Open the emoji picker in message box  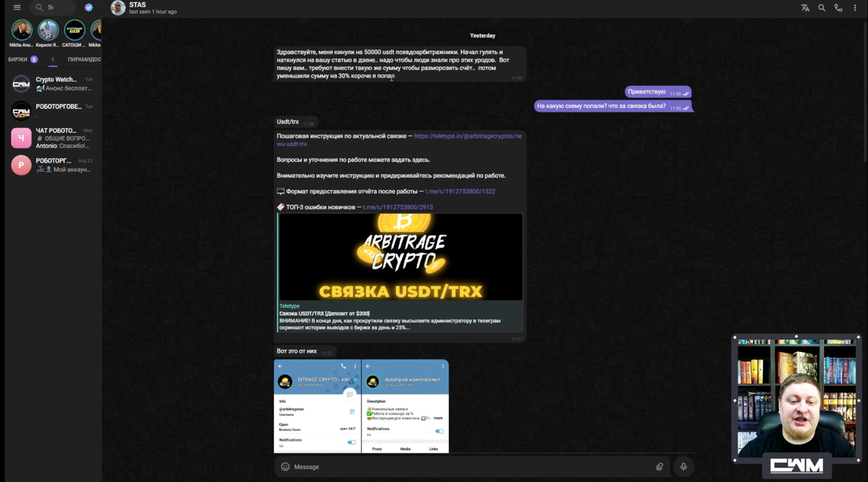[286, 467]
